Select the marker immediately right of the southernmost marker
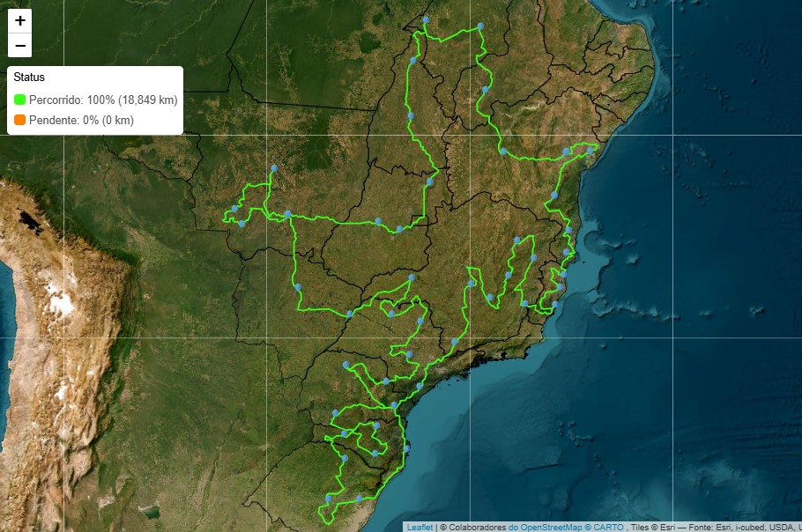The width and height of the screenshot is (802, 532). [359, 499]
